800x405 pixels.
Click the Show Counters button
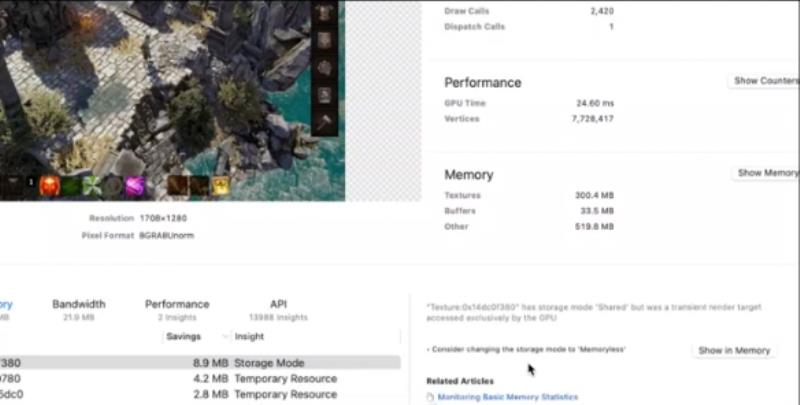coord(765,81)
